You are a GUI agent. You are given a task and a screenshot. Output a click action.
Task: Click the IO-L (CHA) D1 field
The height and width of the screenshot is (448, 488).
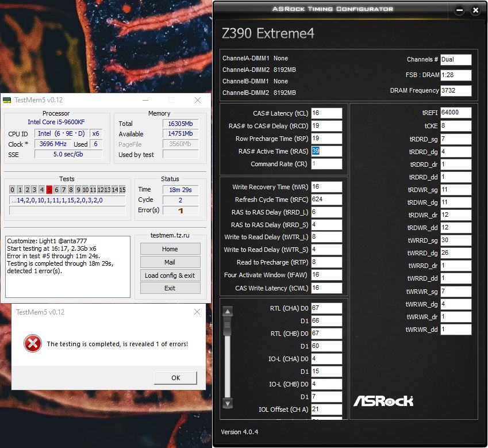tap(326, 372)
